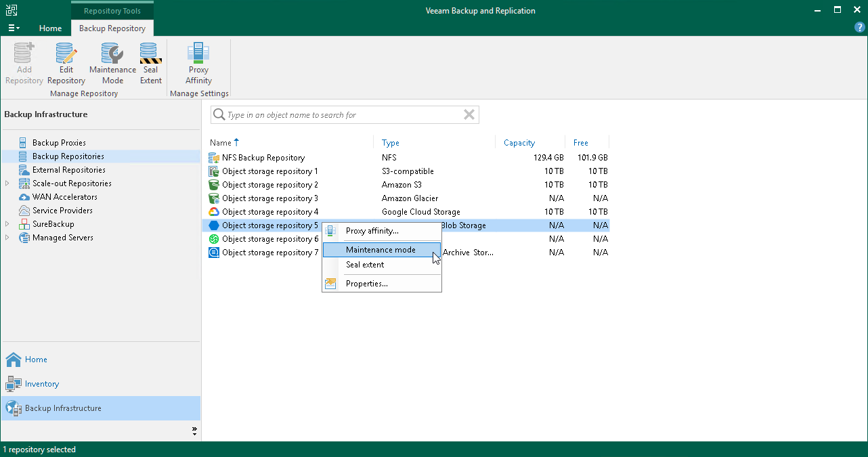Viewport: 868px width, 457px height.
Task: Click the 129.4 GB capacity value
Action: pyautogui.click(x=548, y=158)
